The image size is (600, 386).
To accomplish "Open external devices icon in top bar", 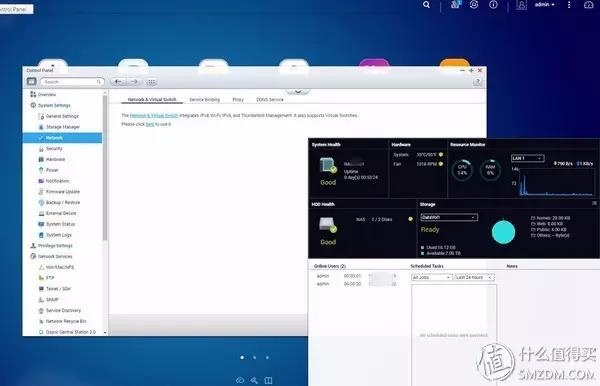I will (x=474, y=5).
